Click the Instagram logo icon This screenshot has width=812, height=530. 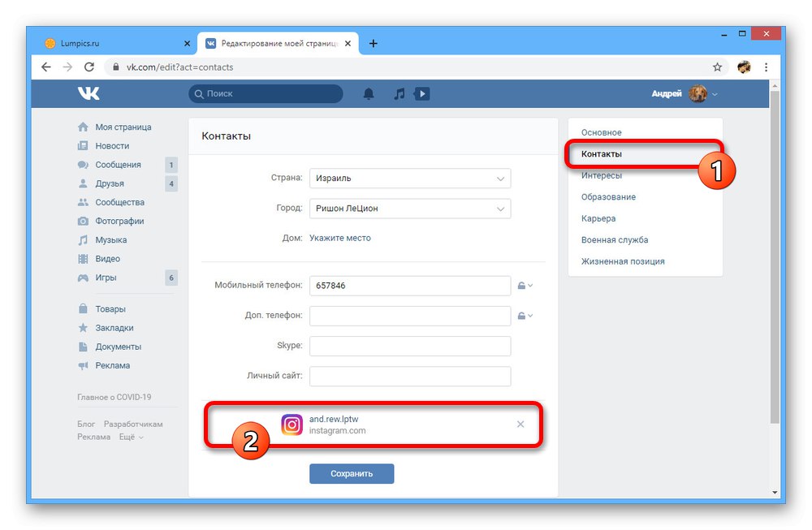(x=292, y=425)
